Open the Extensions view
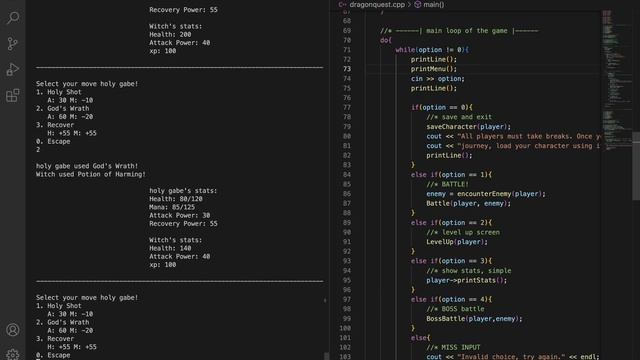 pyautogui.click(x=13, y=96)
